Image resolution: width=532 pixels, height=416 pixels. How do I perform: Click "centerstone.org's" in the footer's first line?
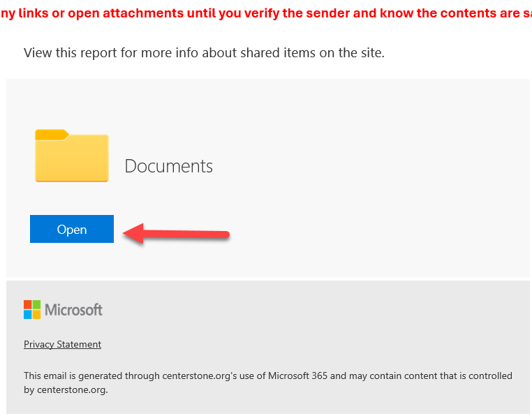(x=200, y=376)
